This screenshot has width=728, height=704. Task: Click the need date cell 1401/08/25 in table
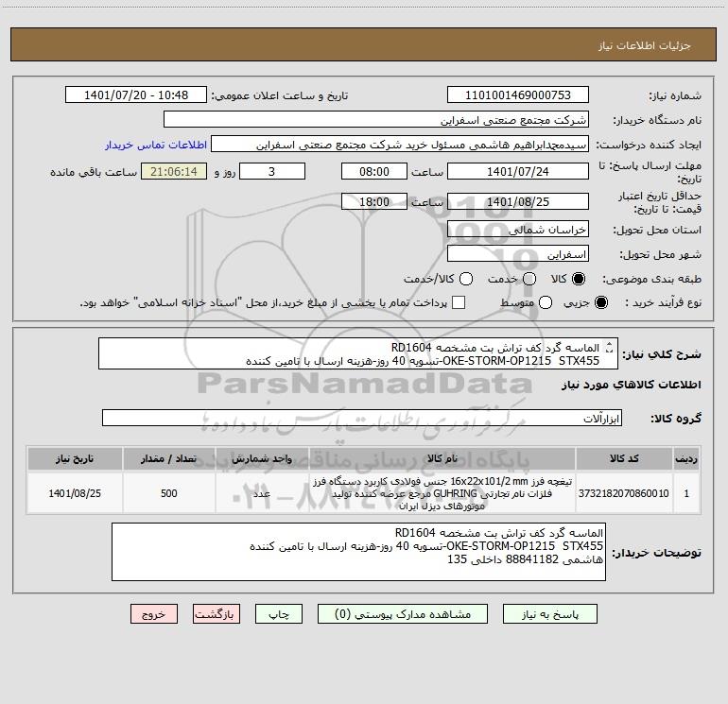pos(75,493)
